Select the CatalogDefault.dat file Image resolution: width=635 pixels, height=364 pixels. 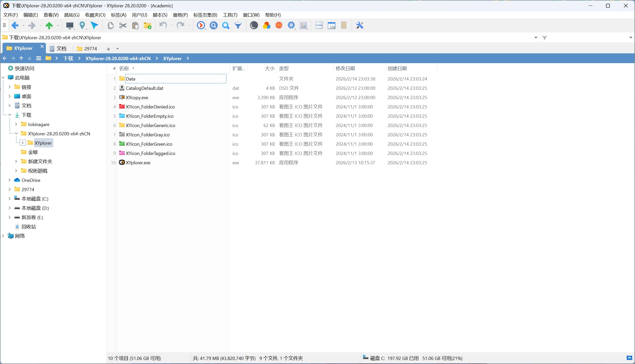(x=145, y=88)
